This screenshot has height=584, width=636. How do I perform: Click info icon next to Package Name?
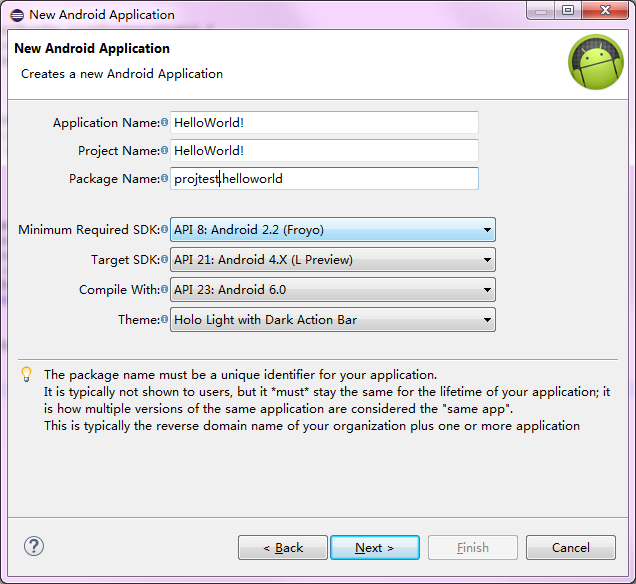click(x=164, y=178)
